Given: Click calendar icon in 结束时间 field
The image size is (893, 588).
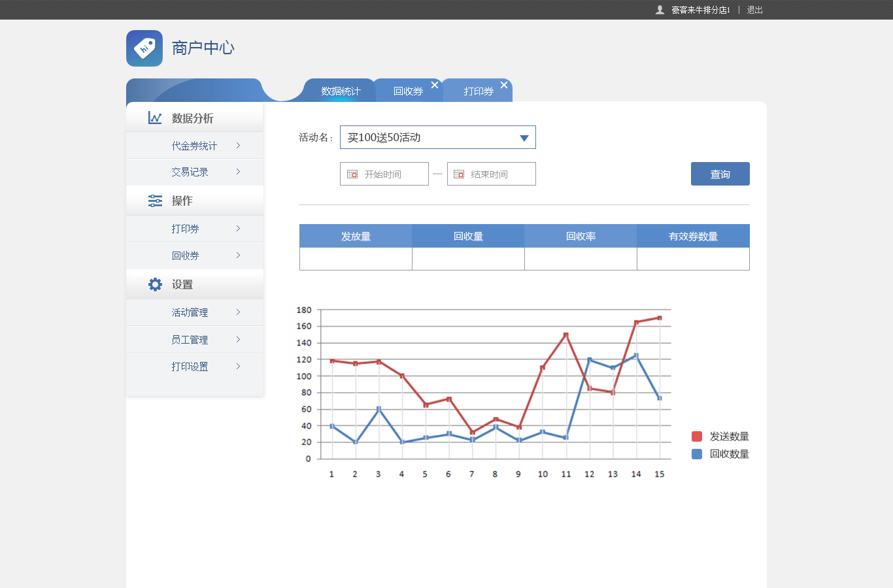Looking at the screenshot, I should coord(459,174).
